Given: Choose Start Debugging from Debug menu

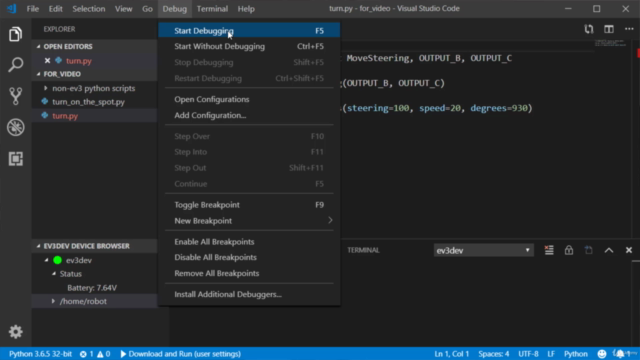Looking at the screenshot, I should pyautogui.click(x=249, y=31).
